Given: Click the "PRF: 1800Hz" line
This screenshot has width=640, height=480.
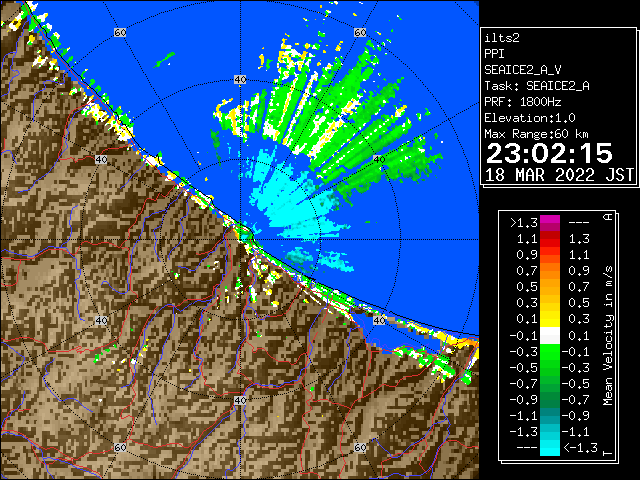Looking at the screenshot, I should click(523, 102).
